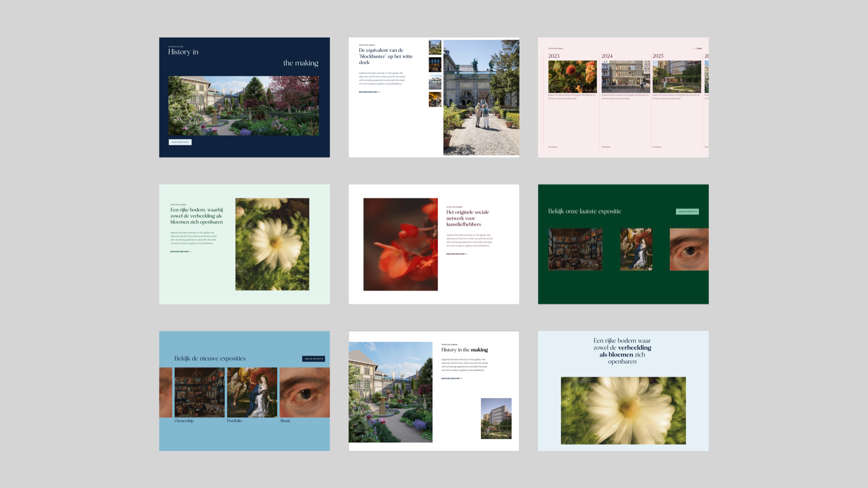The image size is (868, 488).
Task: Click Next in the timeline card
Action: (699, 48)
